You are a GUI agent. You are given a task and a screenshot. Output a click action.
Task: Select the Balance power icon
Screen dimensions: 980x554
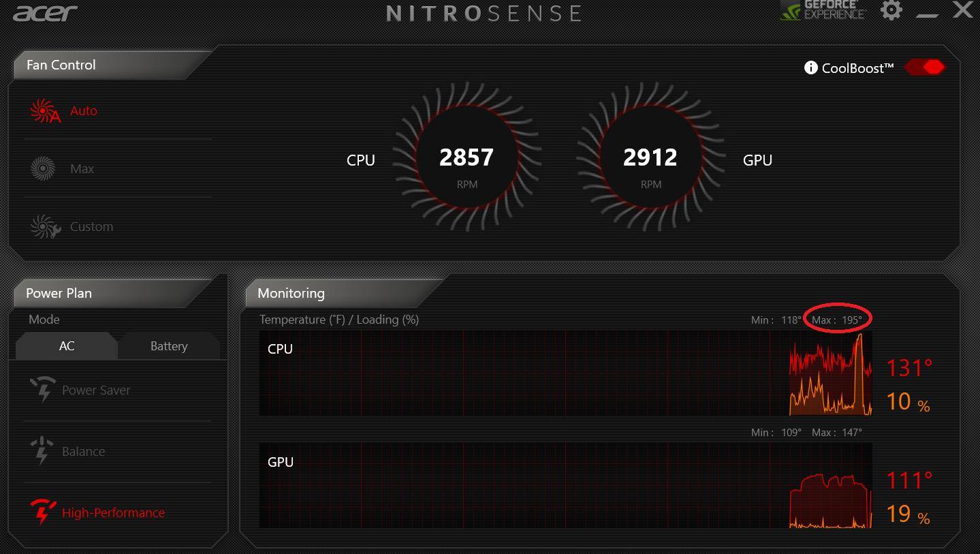pos(42,450)
